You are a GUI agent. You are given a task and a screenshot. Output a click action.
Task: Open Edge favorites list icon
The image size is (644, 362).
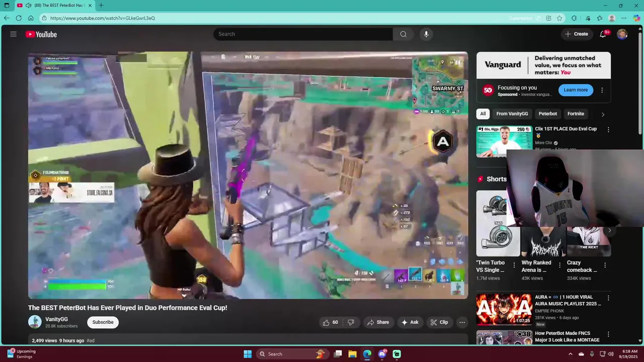tap(600, 18)
